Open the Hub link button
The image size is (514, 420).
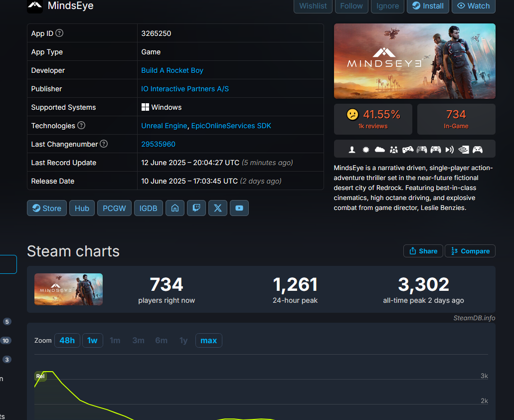[x=82, y=208]
